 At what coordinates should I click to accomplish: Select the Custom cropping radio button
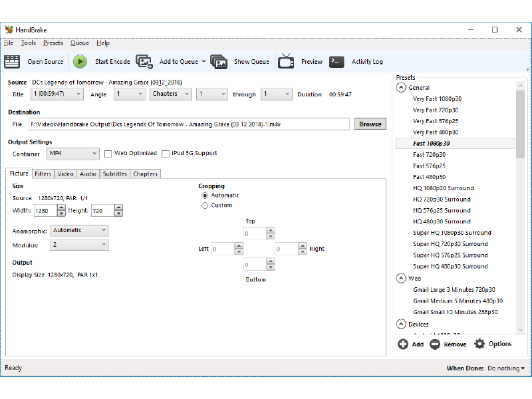click(x=205, y=205)
